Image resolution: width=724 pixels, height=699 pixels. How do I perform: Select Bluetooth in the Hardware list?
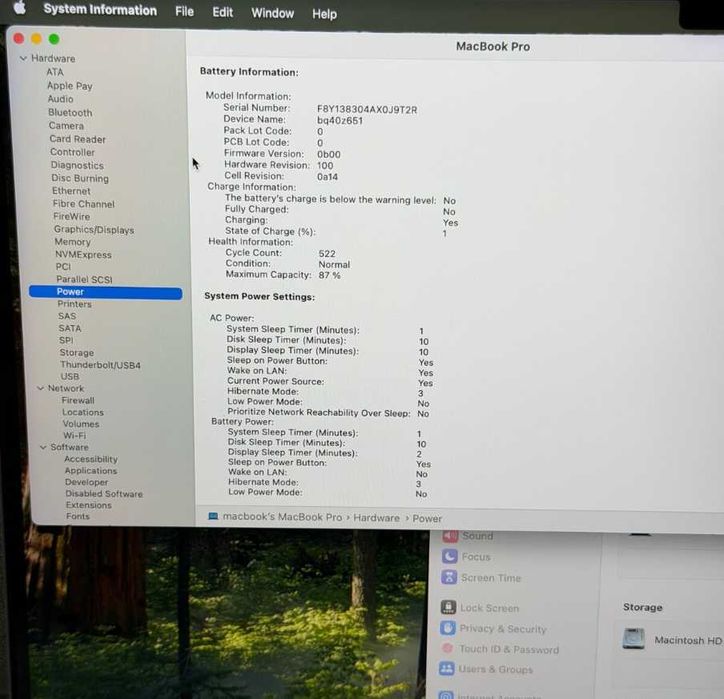(x=70, y=113)
